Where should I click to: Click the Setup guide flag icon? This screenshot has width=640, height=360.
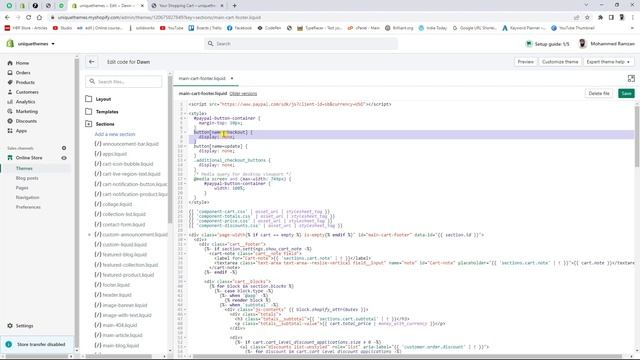coord(529,44)
